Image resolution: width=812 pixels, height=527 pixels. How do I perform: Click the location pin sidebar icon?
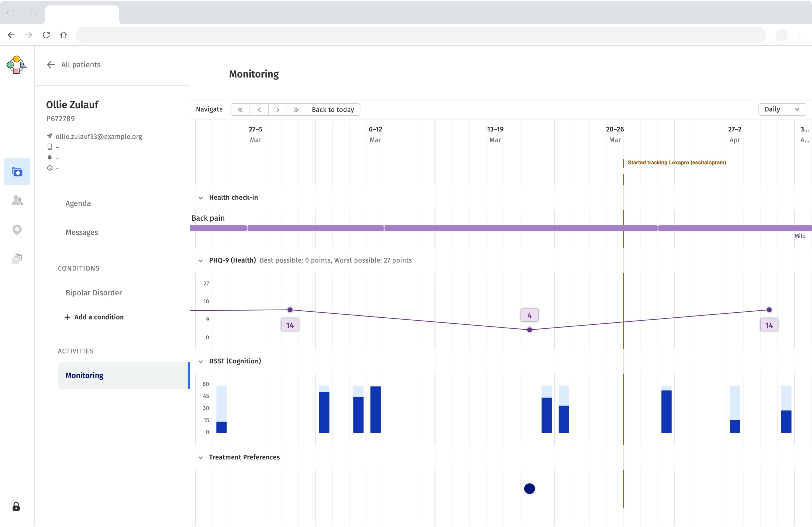click(17, 230)
